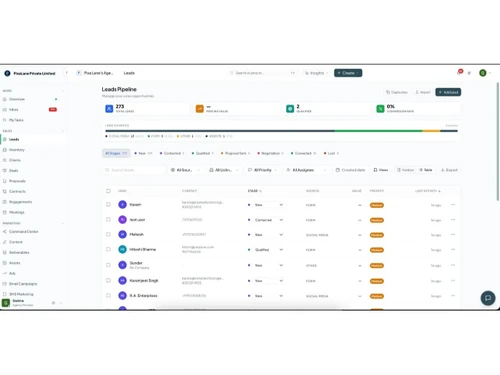Tick the select-all leads checkbox

(108, 191)
